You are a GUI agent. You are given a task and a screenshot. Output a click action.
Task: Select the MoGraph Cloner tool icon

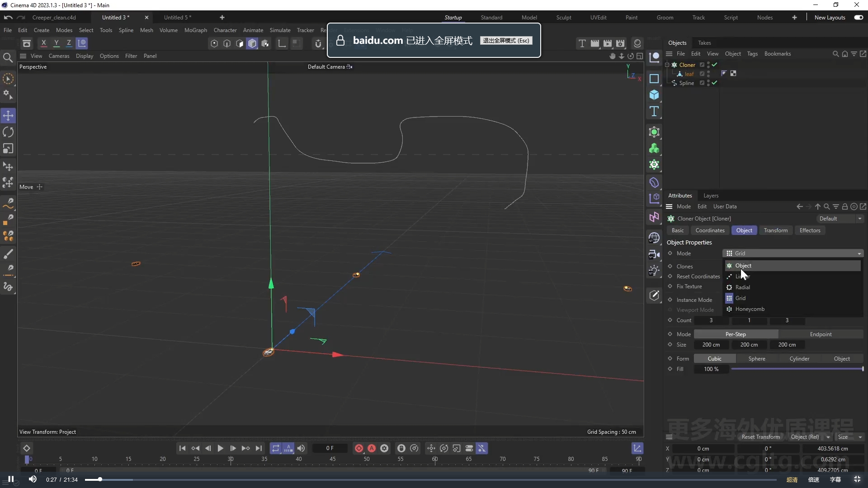point(655,148)
